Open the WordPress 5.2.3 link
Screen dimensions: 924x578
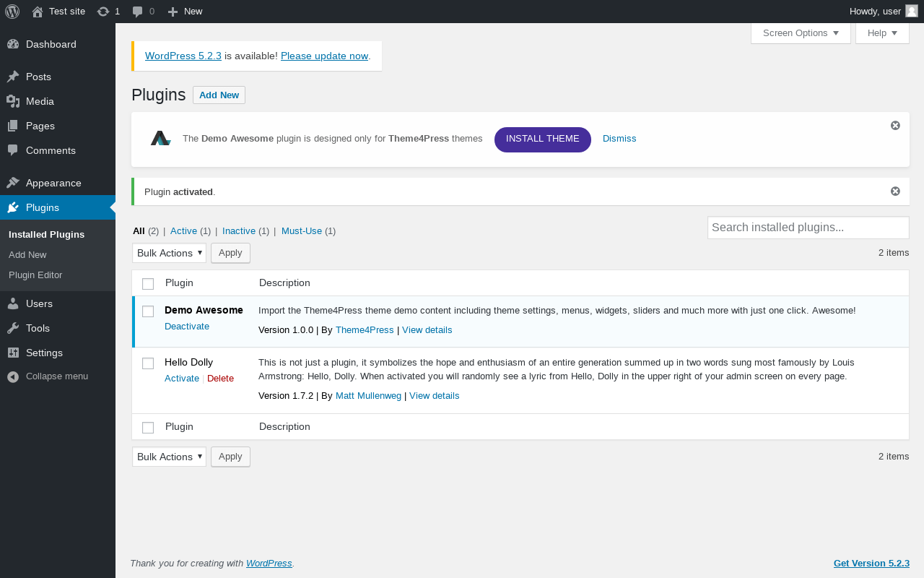[183, 56]
